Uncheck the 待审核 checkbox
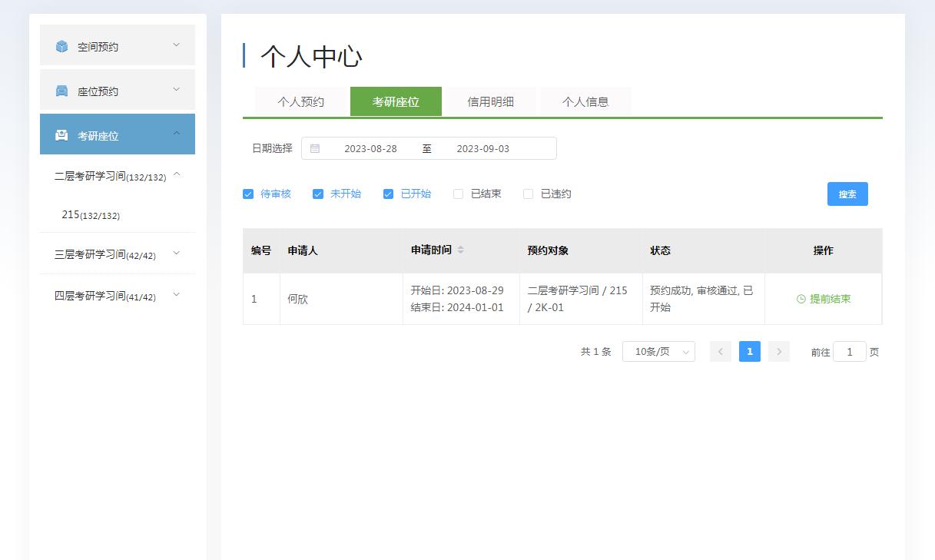This screenshot has width=935, height=560. 248,194
